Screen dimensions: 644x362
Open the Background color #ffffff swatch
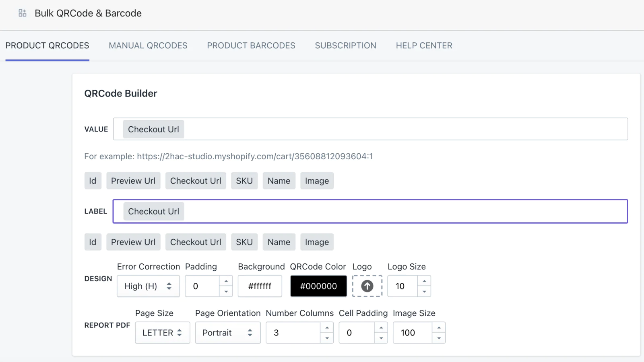click(x=260, y=286)
